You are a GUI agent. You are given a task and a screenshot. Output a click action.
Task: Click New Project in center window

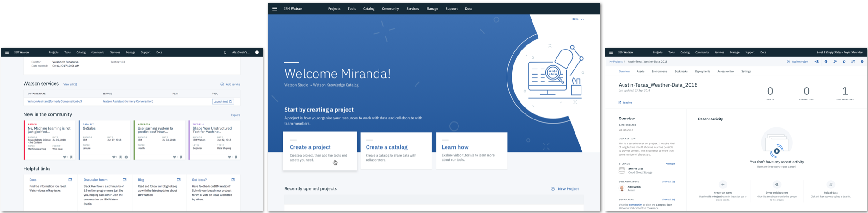565,189
